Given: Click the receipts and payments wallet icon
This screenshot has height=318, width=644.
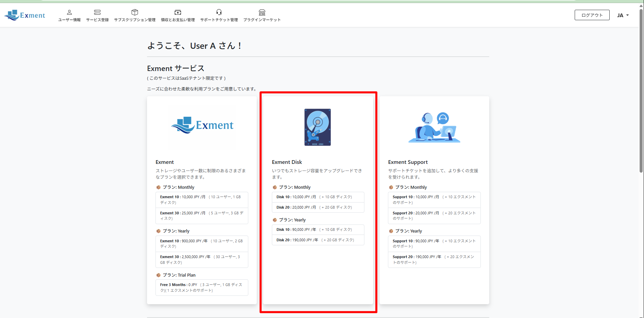Looking at the screenshot, I should point(178,12).
